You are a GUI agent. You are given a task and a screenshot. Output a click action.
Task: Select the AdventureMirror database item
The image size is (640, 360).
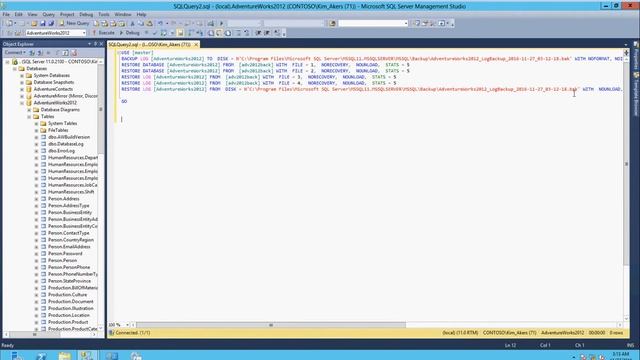[65, 96]
